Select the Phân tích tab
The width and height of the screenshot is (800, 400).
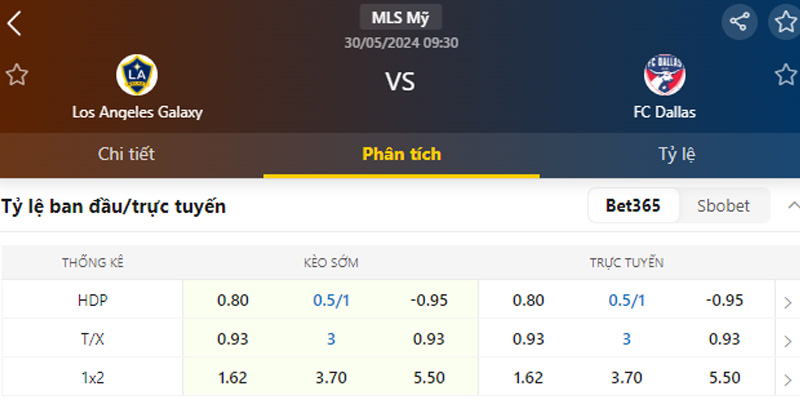[401, 154]
